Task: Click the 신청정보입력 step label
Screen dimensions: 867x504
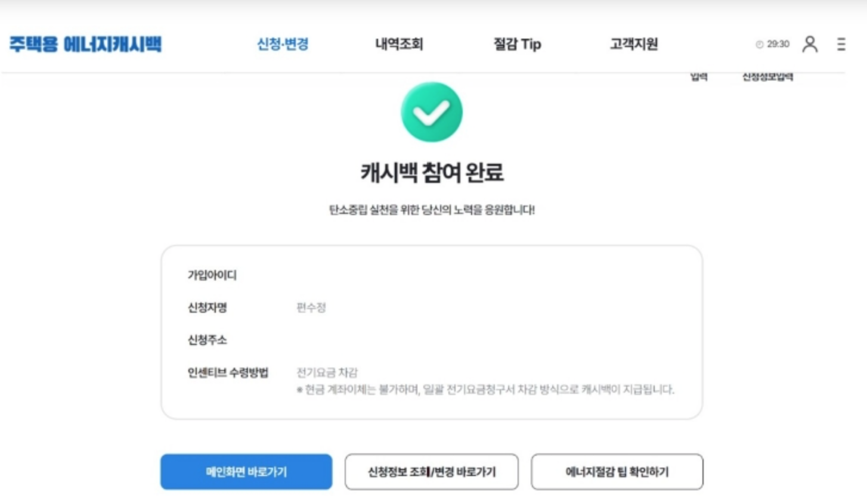Action: coord(767,77)
